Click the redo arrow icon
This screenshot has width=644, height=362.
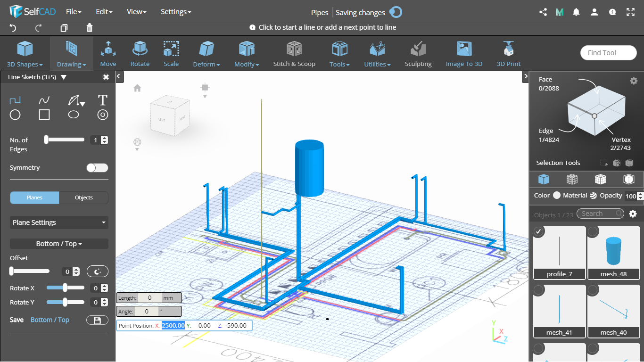tap(39, 28)
